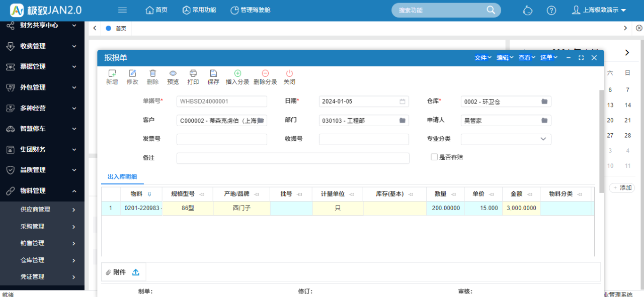Click the 保存 (save) toolbar icon
This screenshot has height=297, width=644.
[213, 73]
